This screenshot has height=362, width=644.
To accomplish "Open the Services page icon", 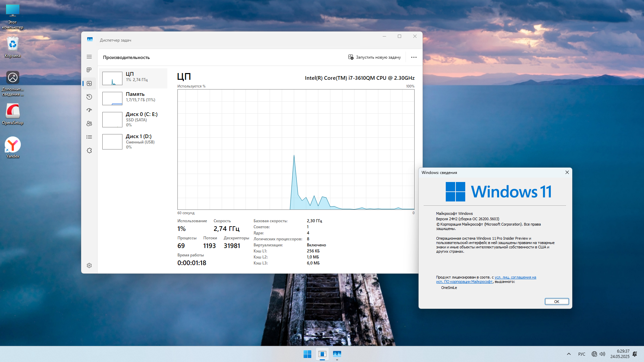I will (89, 150).
